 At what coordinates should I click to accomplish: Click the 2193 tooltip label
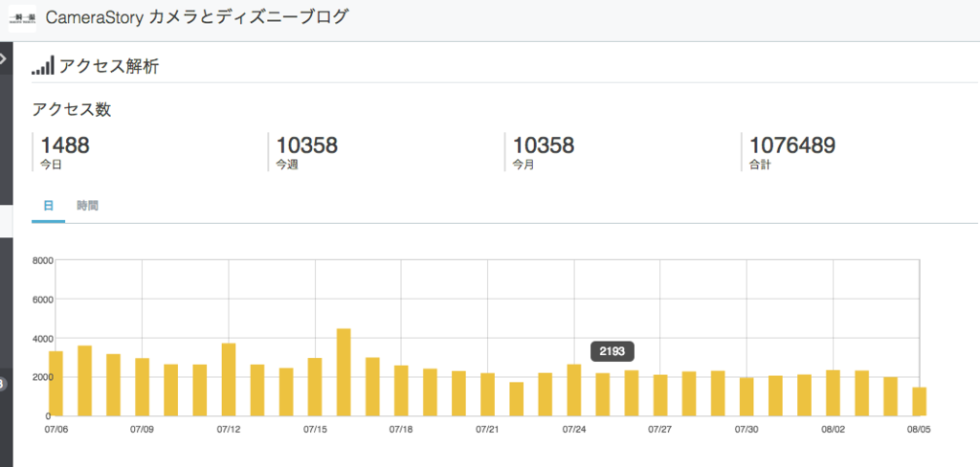point(612,351)
